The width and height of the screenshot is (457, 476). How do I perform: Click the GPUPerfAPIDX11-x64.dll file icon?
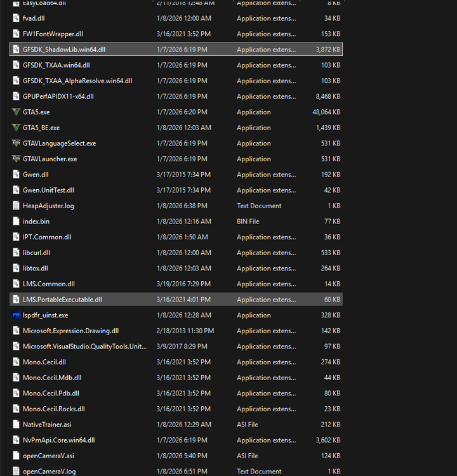pyautogui.click(x=16, y=96)
